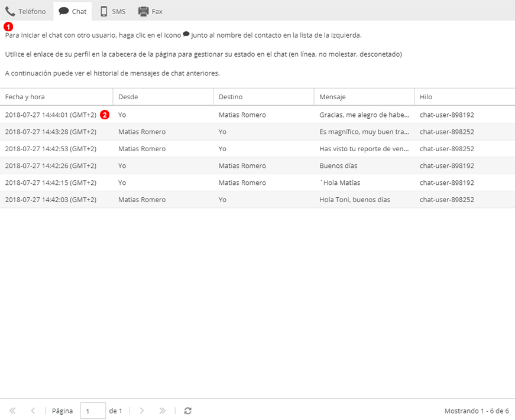
Task: Click the Destino column header
Action: (x=231, y=97)
